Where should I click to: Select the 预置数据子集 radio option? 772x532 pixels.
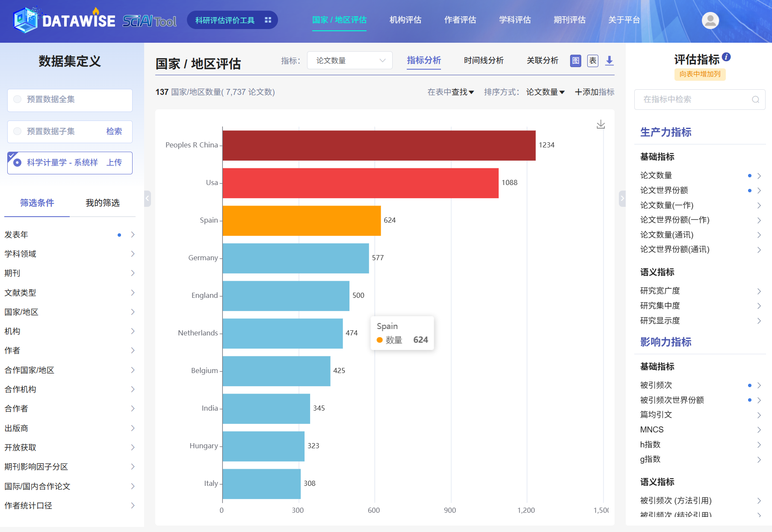click(x=18, y=131)
